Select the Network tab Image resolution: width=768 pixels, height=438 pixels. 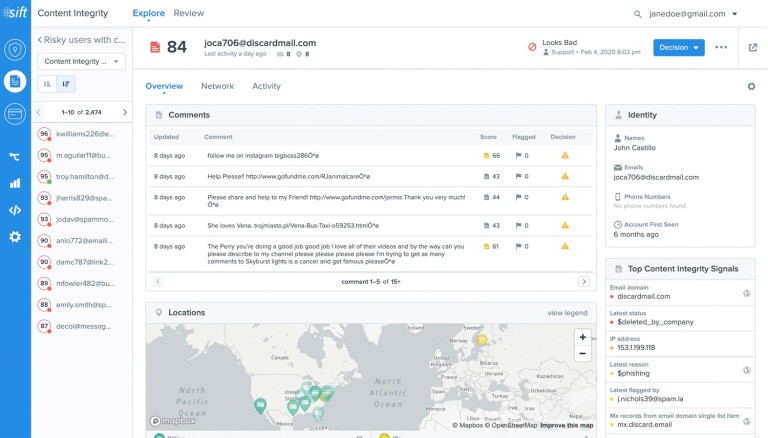pyautogui.click(x=217, y=86)
